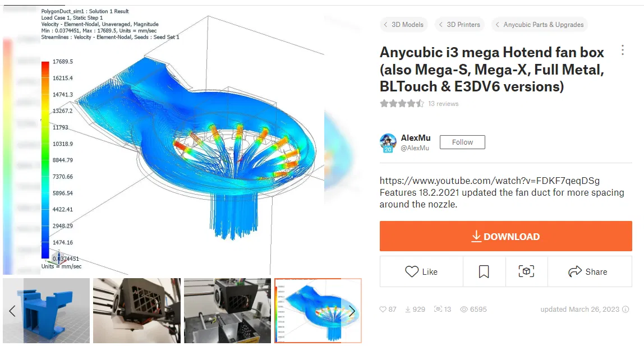The height and width of the screenshot is (346, 644).
Task: Click the 3D cube makes icon
Action: click(526, 271)
